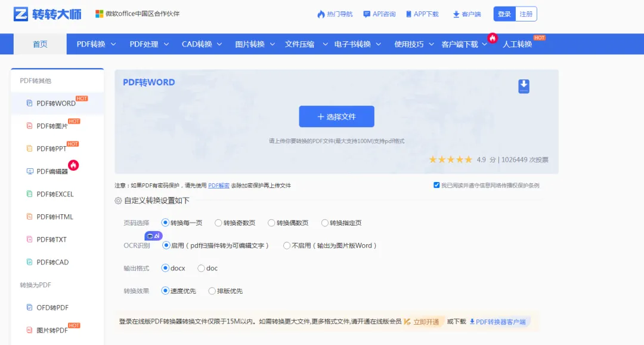Click the PDF转换器客户端 download link
The width and height of the screenshot is (644, 345).
click(x=501, y=322)
